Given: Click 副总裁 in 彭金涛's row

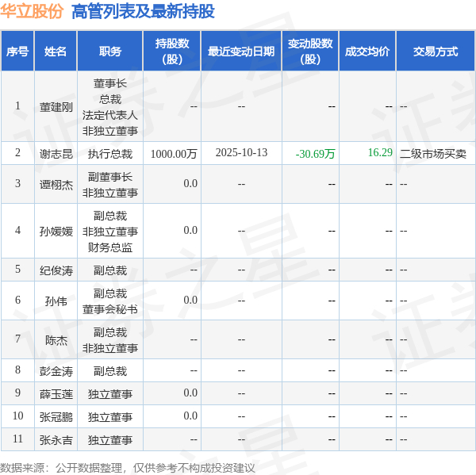Looking at the screenshot, I should click(x=110, y=371).
